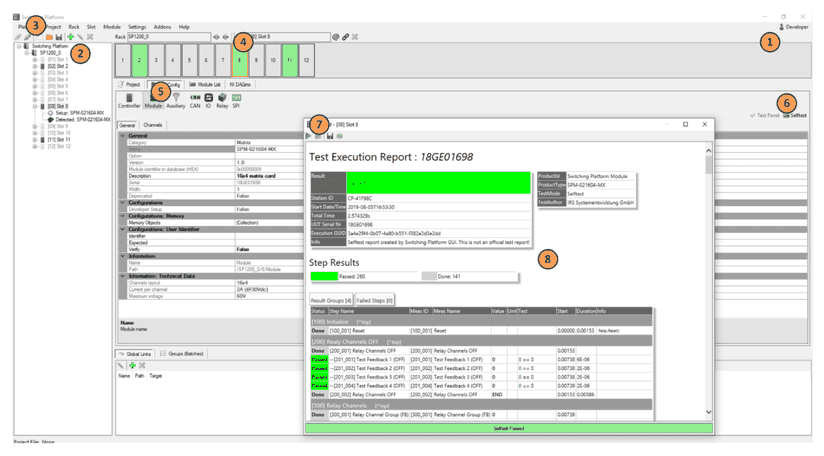This screenshot has width=824, height=456.
Task: Collapse the Configurations property section
Action: 122,202
